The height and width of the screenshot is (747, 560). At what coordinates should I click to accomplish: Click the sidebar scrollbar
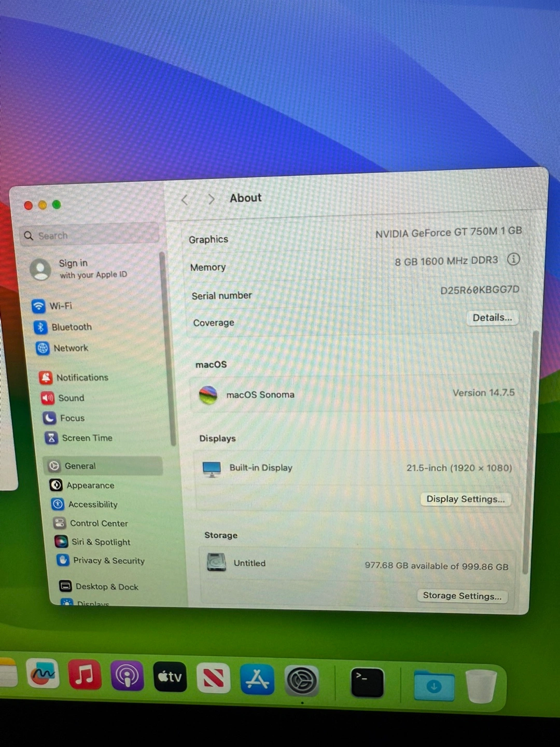(167, 348)
